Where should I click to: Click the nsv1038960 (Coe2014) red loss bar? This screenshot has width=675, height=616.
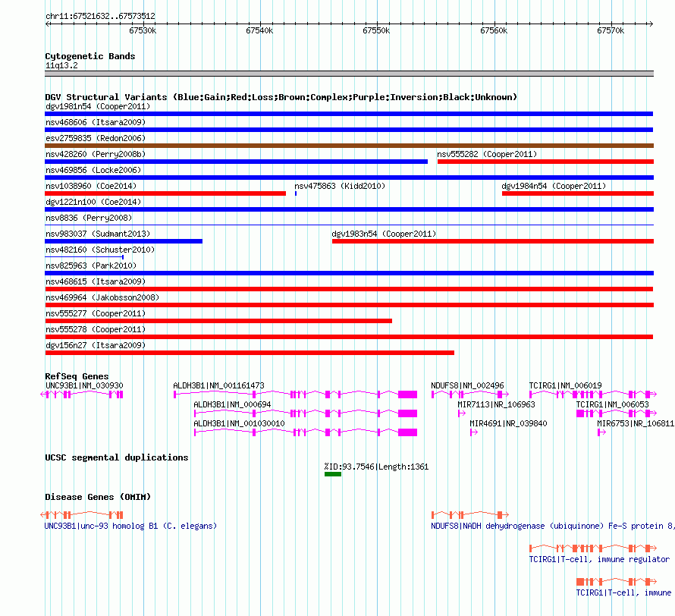[x=165, y=193]
